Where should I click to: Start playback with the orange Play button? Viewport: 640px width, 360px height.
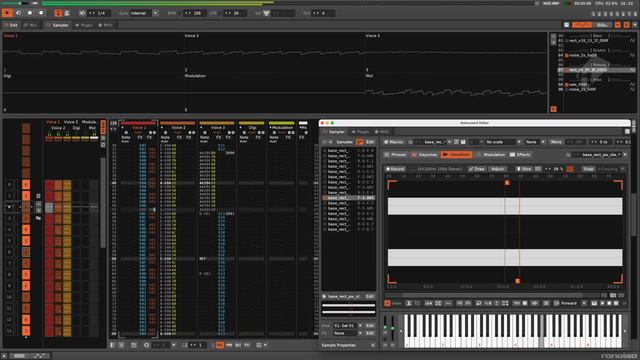(7, 13)
